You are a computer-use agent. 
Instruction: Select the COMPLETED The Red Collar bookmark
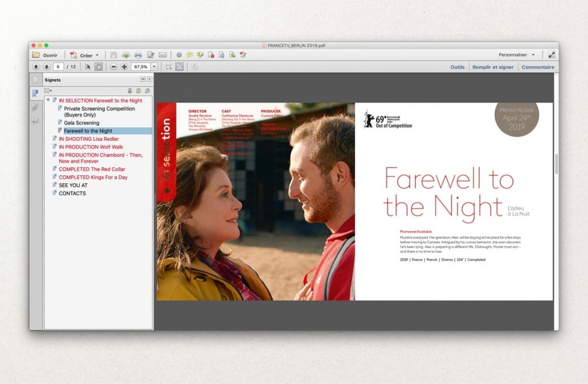click(x=91, y=169)
